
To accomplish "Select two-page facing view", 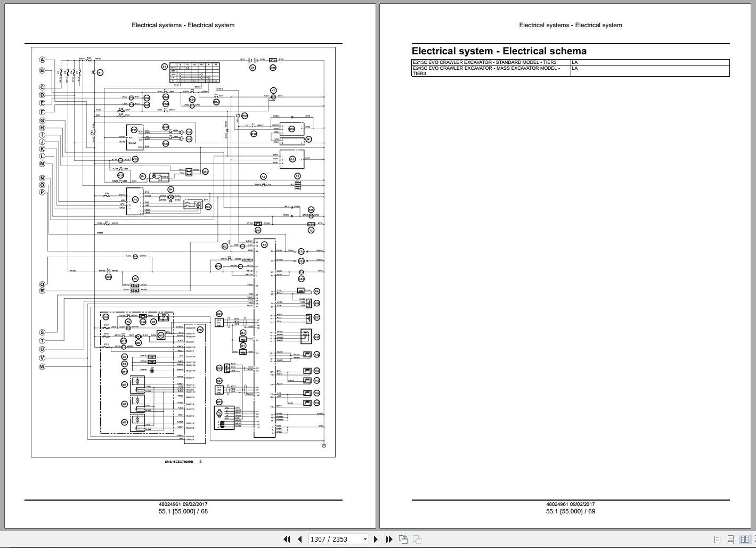I will [x=745, y=539].
